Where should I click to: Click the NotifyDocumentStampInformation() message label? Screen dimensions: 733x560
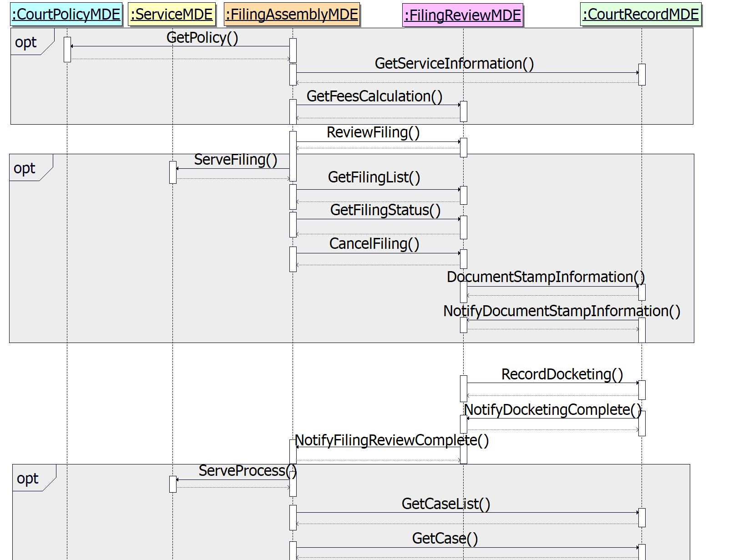561,311
